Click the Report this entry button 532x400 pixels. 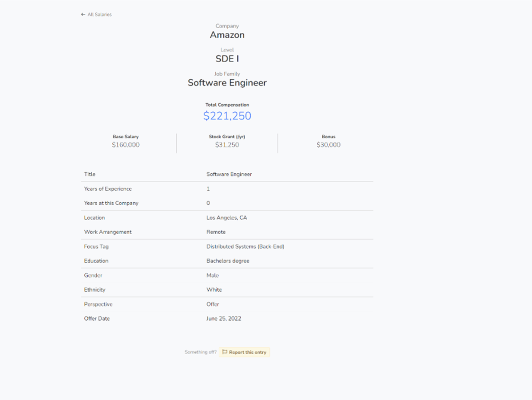(244, 352)
